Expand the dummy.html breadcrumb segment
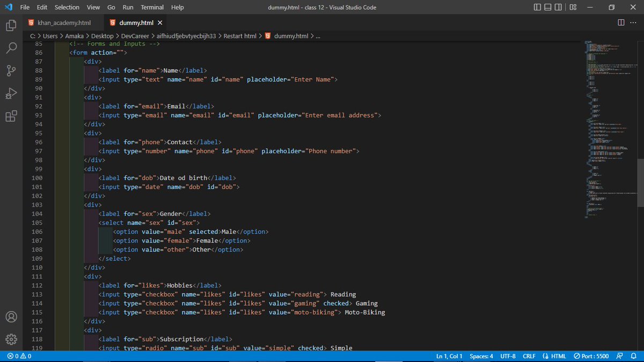 [x=291, y=36]
